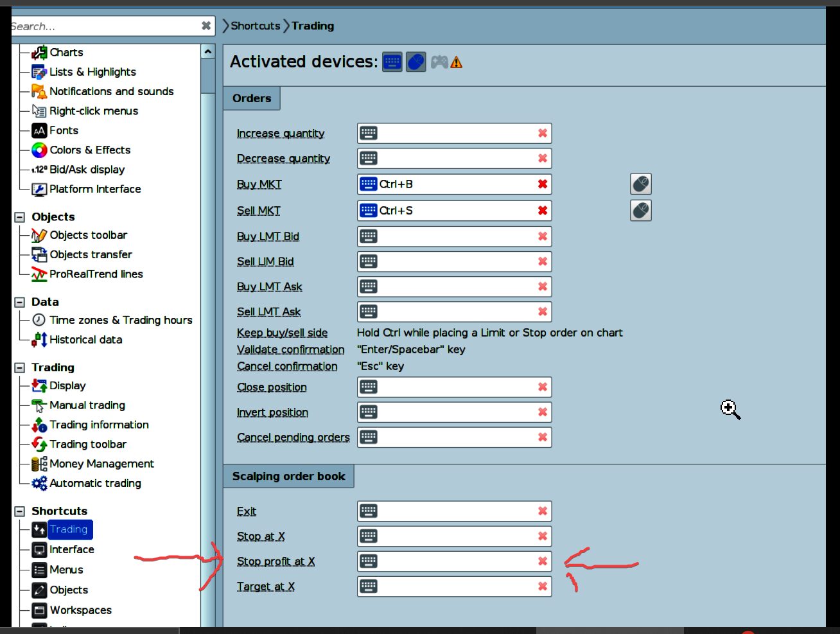Assign mouse shortcut for Buy MKT
This screenshot has height=634, width=840.
click(641, 184)
